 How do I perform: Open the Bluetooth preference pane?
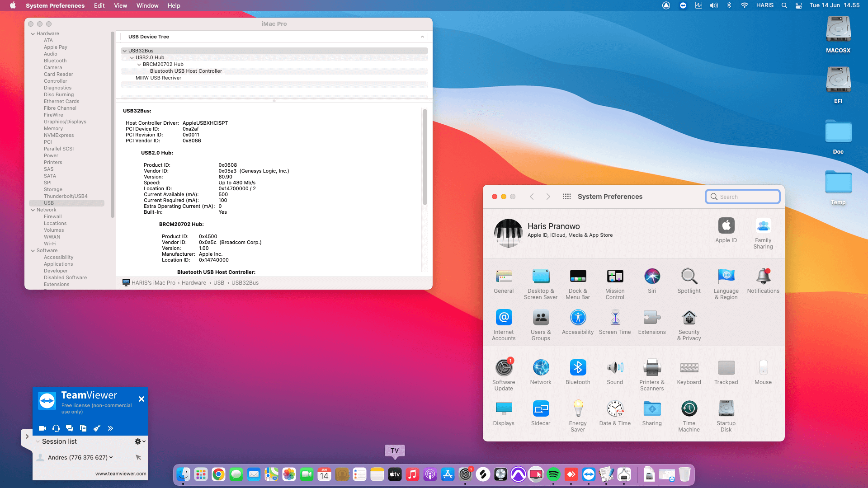(x=578, y=368)
